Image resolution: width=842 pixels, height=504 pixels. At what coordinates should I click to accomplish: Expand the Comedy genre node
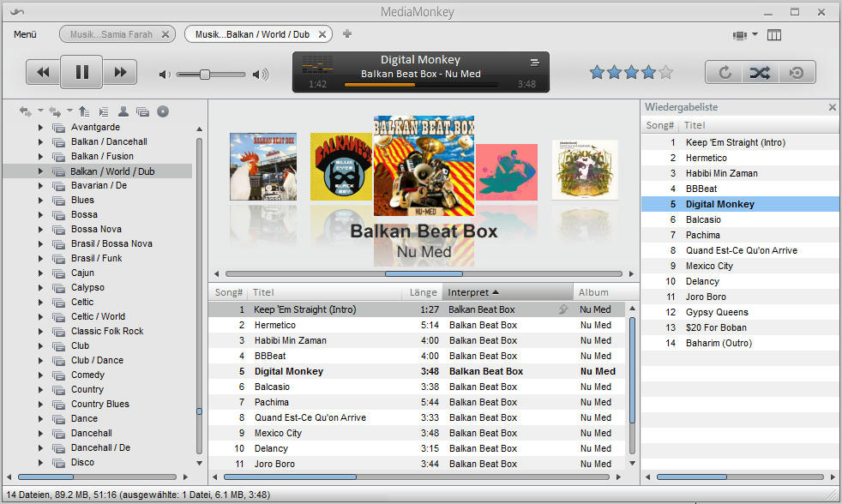pyautogui.click(x=40, y=375)
